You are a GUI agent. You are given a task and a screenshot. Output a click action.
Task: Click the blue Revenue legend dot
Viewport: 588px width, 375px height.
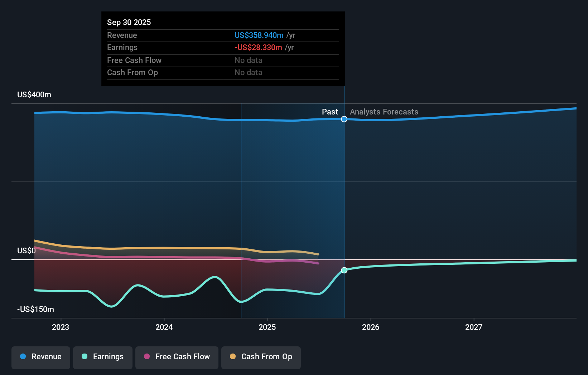click(23, 356)
